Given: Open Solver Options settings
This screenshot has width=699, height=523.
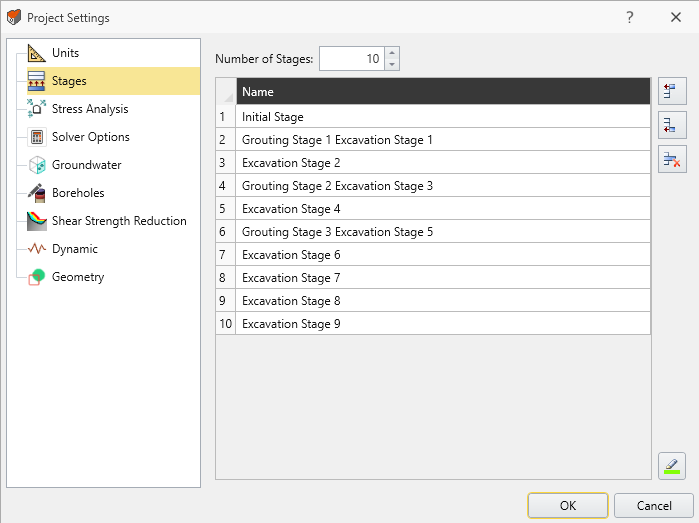Looking at the screenshot, I should [x=90, y=137].
